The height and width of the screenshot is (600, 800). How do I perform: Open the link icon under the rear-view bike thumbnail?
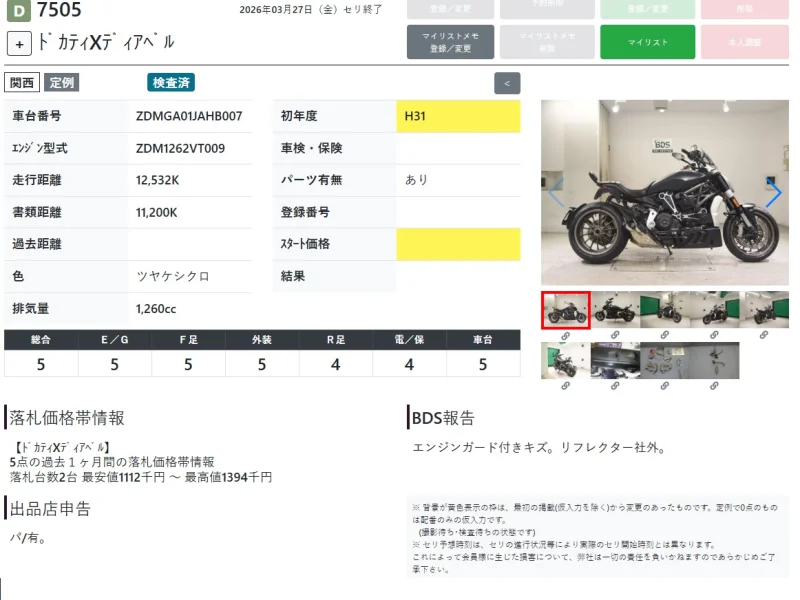click(565, 386)
